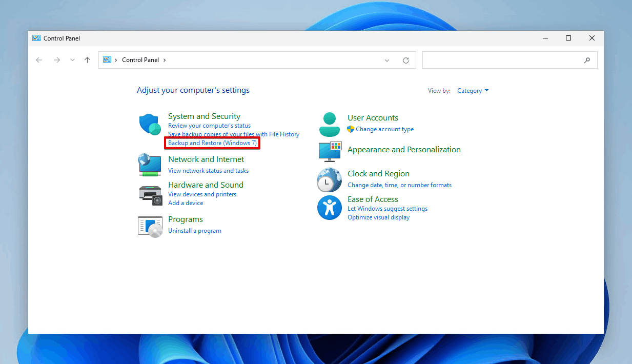Open Ease of Access via its icon
The width and height of the screenshot is (632, 364).
[329, 208]
